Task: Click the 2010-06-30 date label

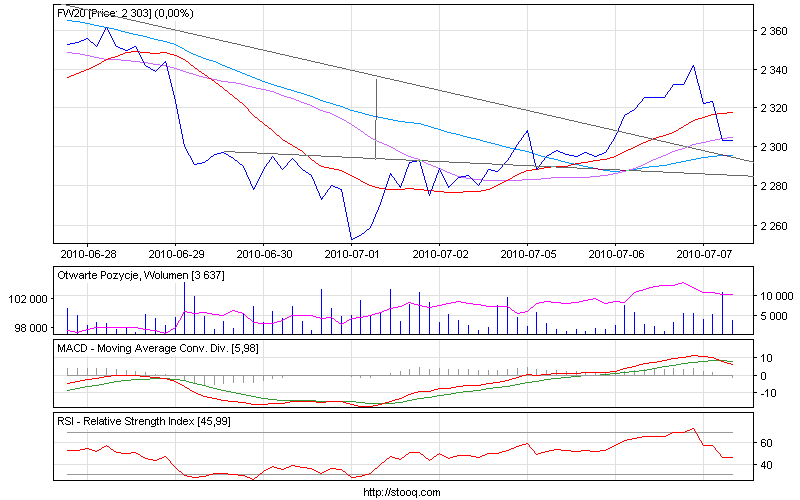Action: point(264,254)
